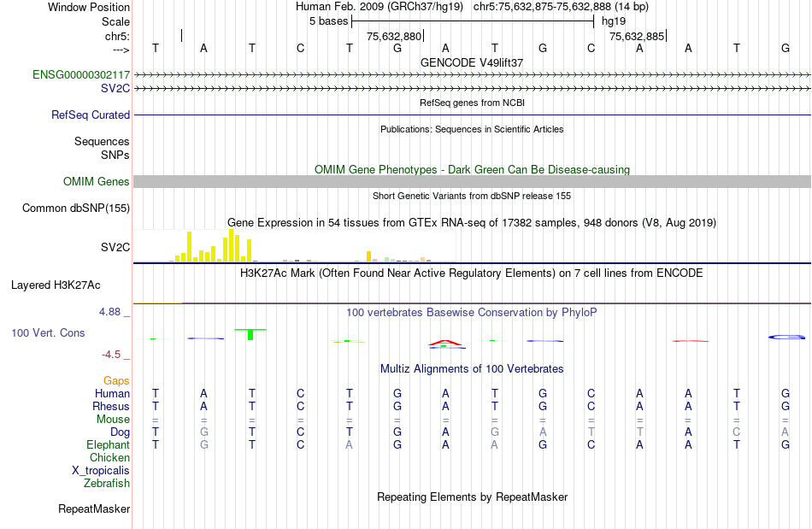
Task: Click the Chicken species alignment row label
Action: 109,457
